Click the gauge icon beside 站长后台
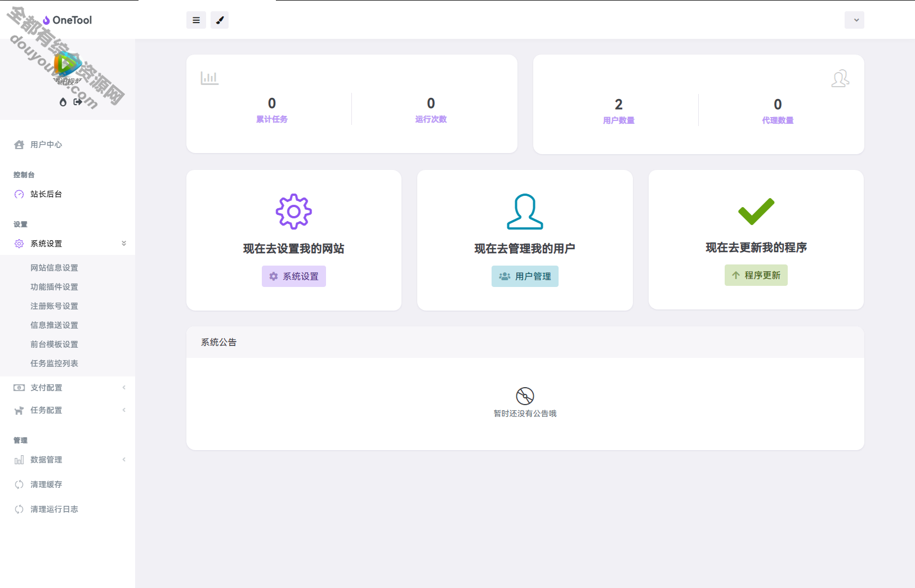Viewport: 915px width, 588px height. (x=19, y=194)
